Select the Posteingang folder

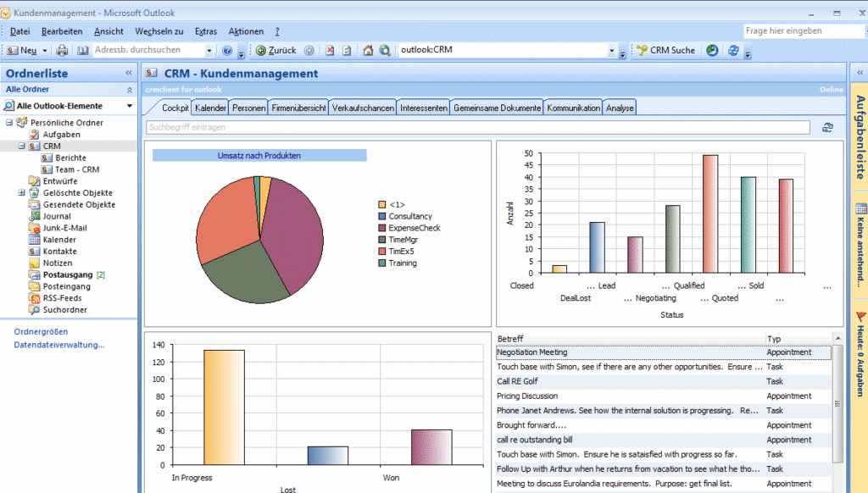click(x=66, y=286)
